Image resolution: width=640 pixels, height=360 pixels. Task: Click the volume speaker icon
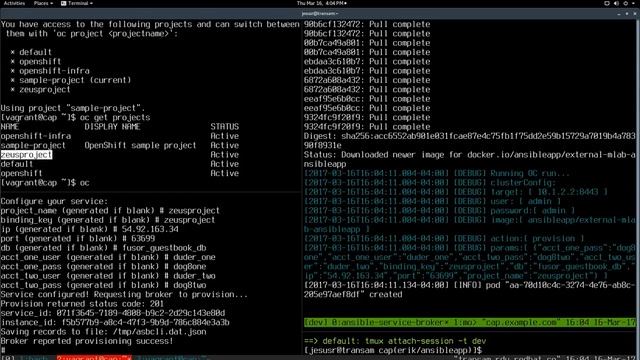pyautogui.click(x=616, y=3)
